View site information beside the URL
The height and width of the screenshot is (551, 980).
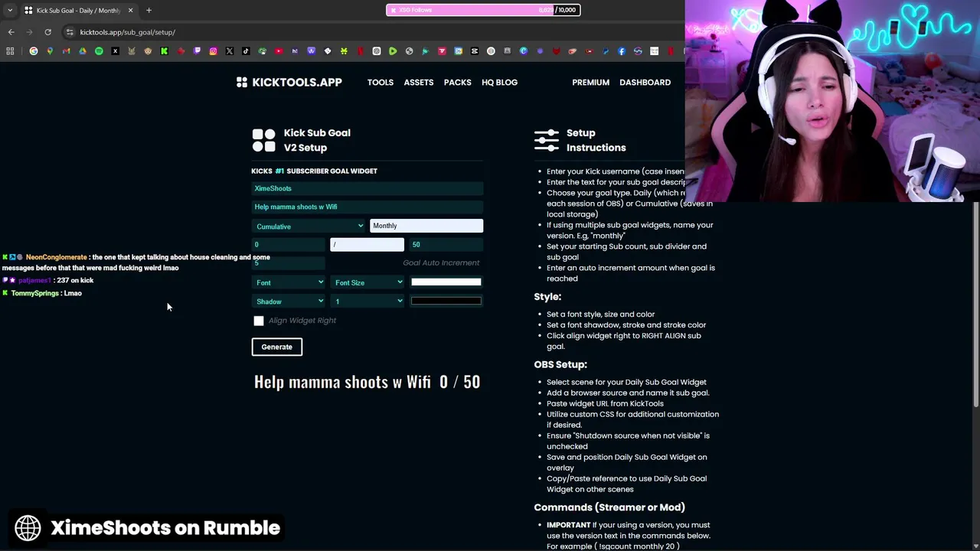click(x=70, y=32)
